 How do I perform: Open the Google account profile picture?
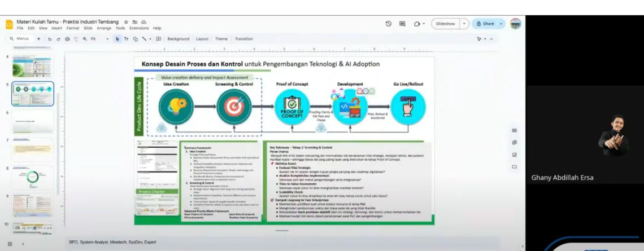click(515, 24)
